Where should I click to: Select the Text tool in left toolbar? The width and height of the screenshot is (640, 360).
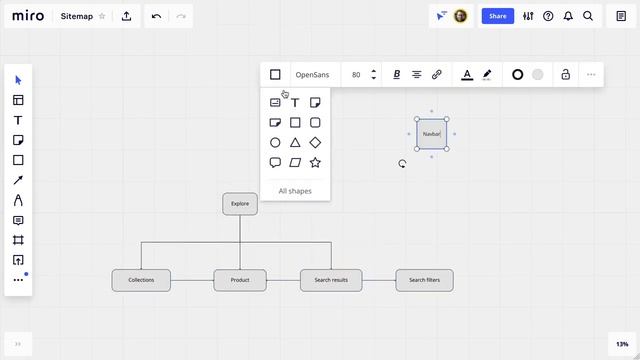coord(18,120)
